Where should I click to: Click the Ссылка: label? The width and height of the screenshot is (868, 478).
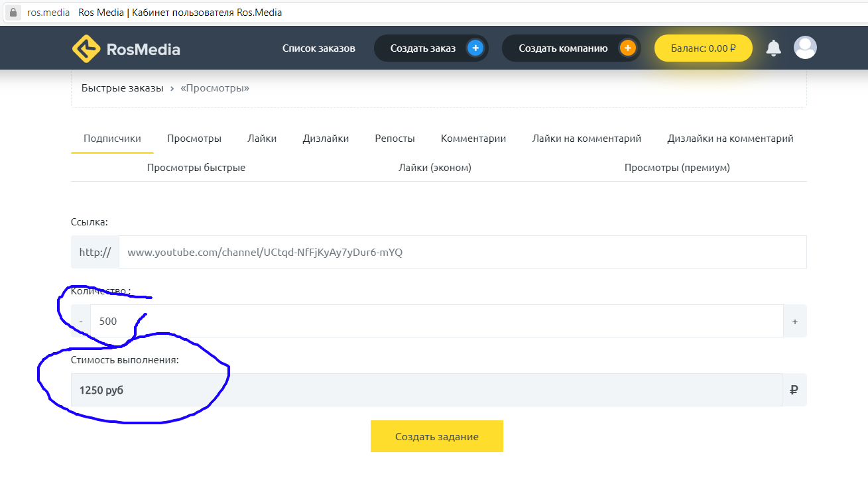pos(90,222)
